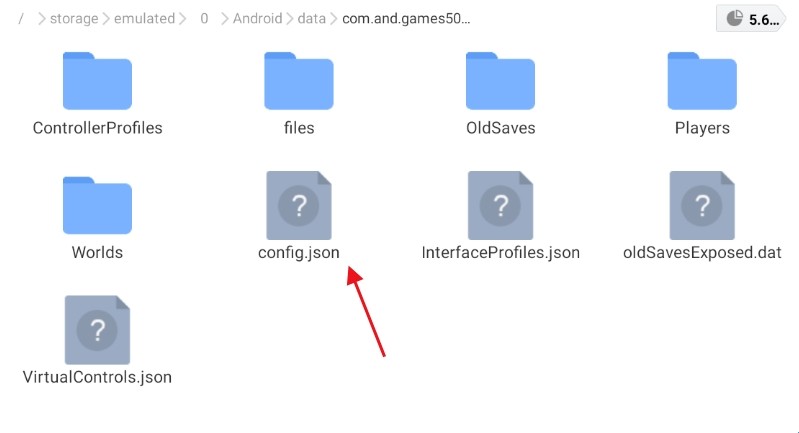Navigate to storage in the breadcrumb path
Screen dimensions: 799x433
(74, 19)
